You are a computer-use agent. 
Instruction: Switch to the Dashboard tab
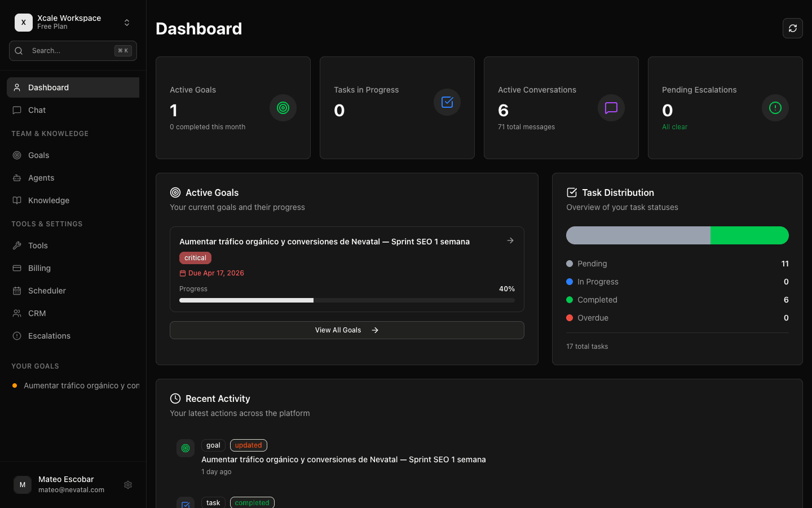pyautogui.click(x=48, y=87)
